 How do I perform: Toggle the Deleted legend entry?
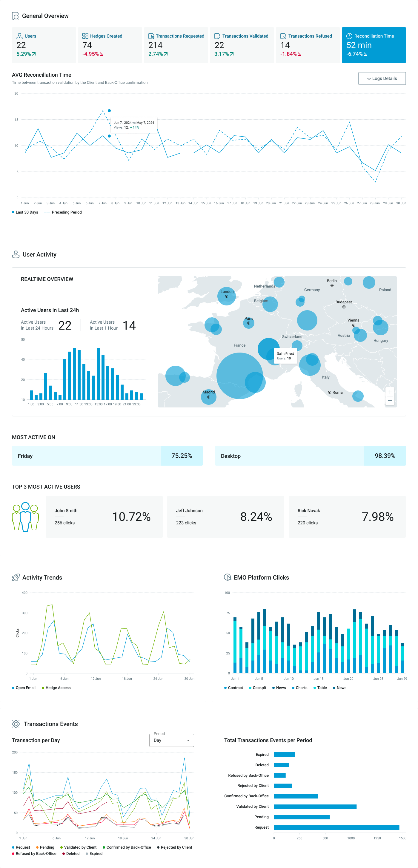71,853
